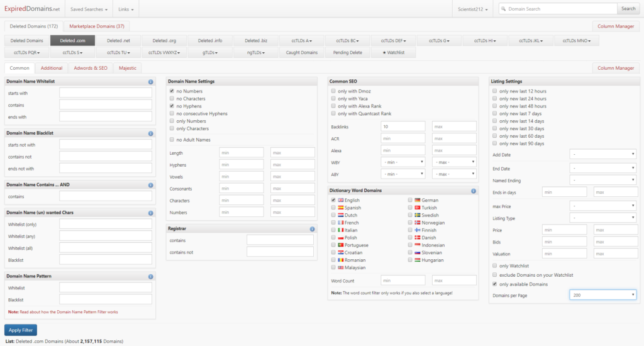Click the Domain Name Contains AND info icon
This screenshot has height=346, width=644.
pos(151,185)
